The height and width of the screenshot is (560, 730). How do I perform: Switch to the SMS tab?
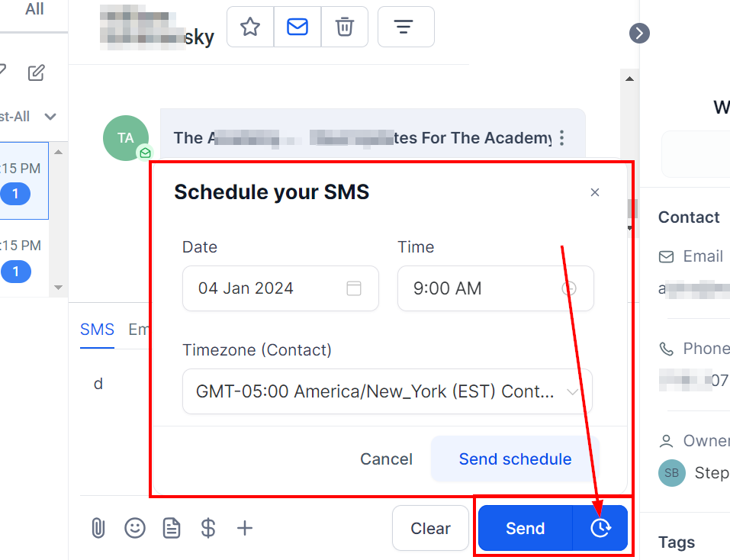(x=97, y=330)
